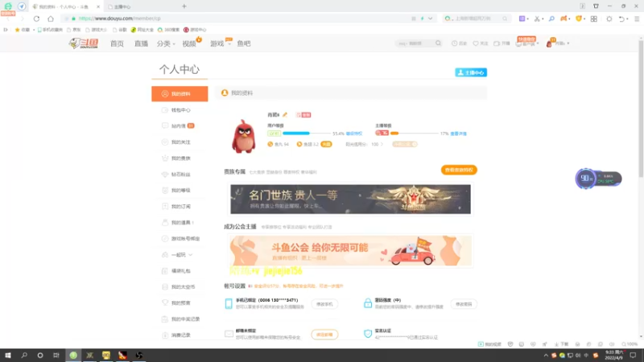Open 我的贵族 in the sidebar
Viewport: 644px width, 362px height.
pos(180,158)
